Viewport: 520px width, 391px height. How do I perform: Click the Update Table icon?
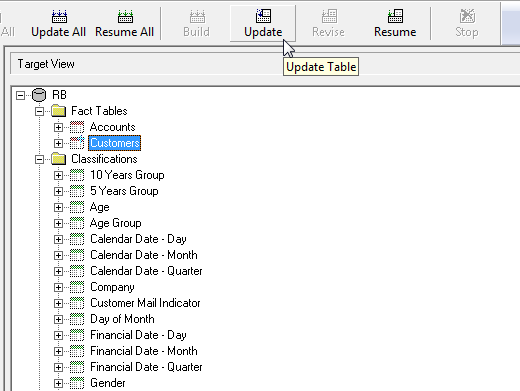point(263,16)
